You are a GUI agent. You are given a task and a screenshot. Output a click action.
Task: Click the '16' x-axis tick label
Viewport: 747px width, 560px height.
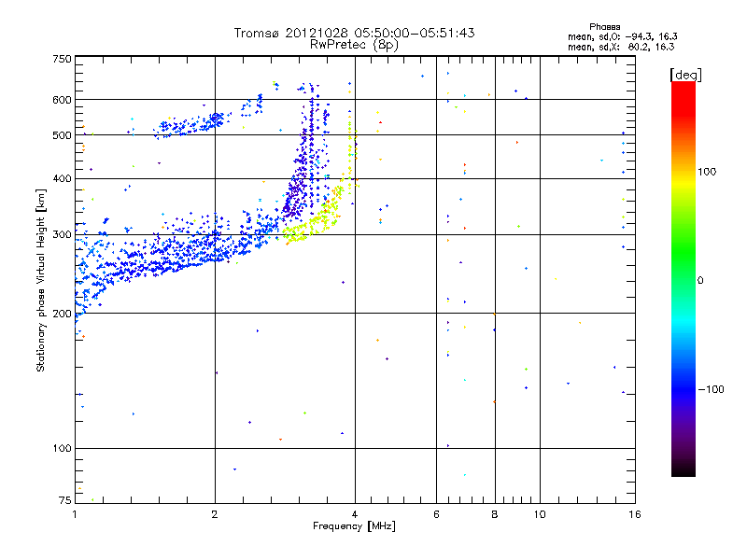(x=635, y=514)
